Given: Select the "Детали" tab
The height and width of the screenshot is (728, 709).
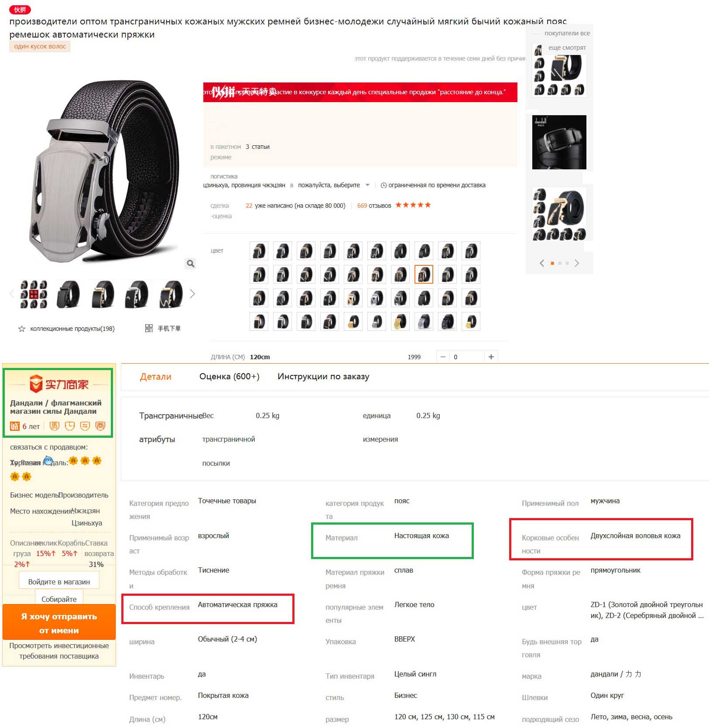Looking at the screenshot, I should [x=155, y=377].
